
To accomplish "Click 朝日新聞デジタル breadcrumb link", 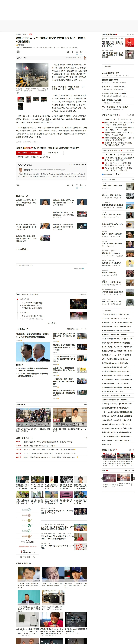I will point(21,34).
